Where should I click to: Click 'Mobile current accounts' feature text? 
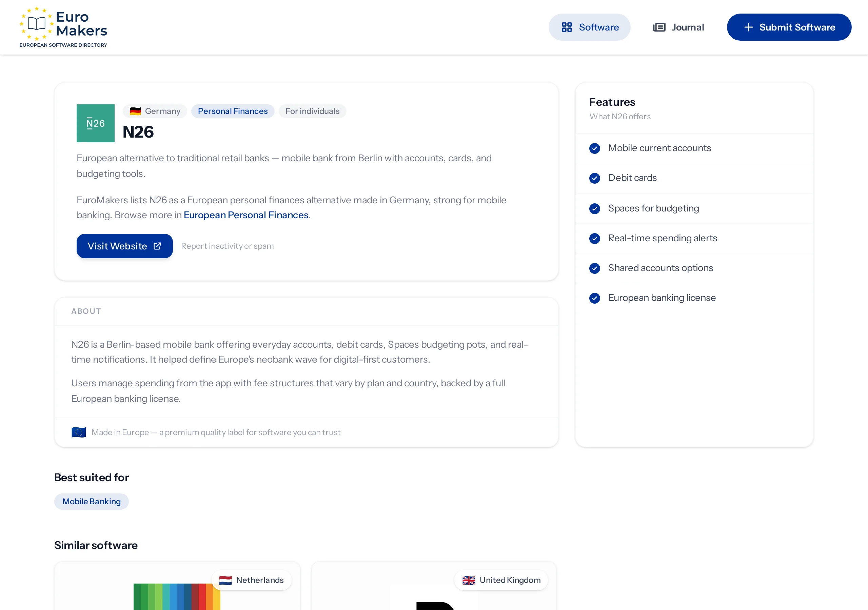[659, 148]
